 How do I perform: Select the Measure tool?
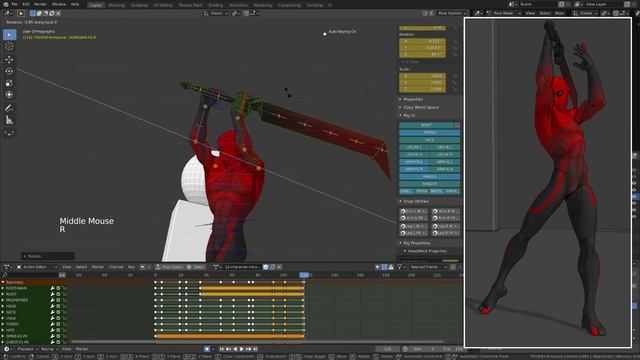(x=9, y=120)
